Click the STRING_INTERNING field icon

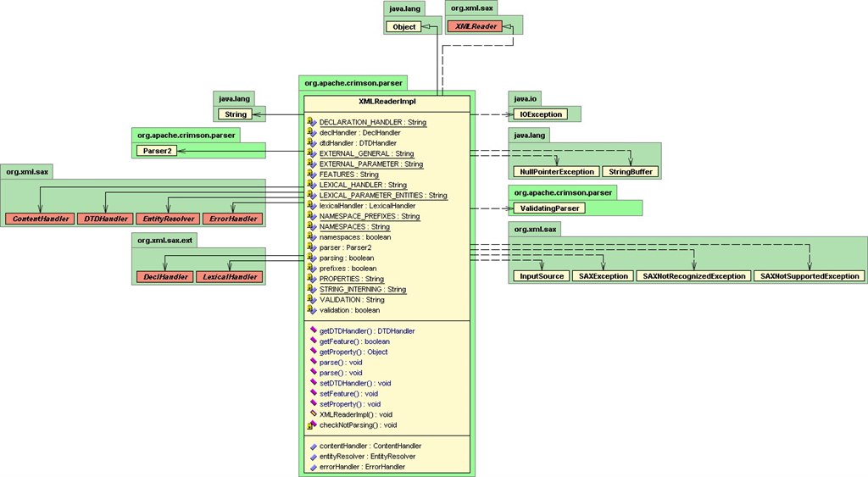click(312, 289)
